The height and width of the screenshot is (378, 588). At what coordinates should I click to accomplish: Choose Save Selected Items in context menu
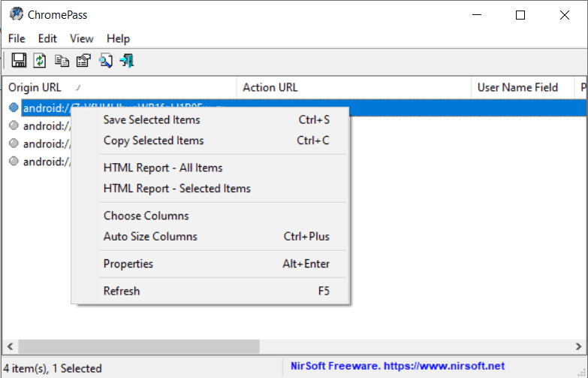152,119
